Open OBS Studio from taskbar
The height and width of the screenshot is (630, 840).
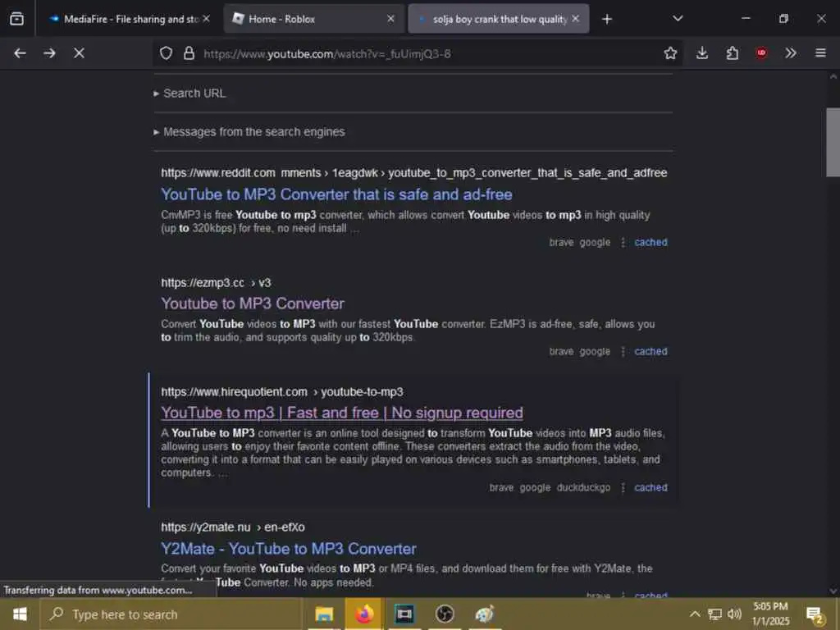point(445,614)
